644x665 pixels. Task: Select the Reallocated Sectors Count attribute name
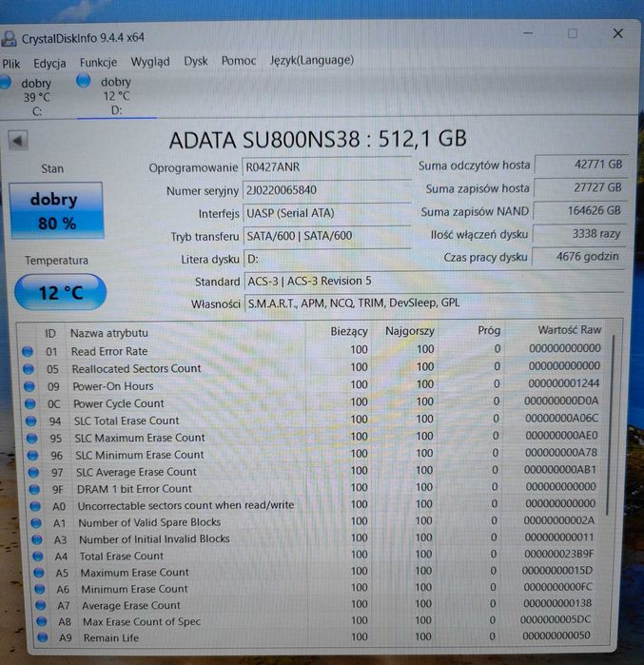(136, 368)
